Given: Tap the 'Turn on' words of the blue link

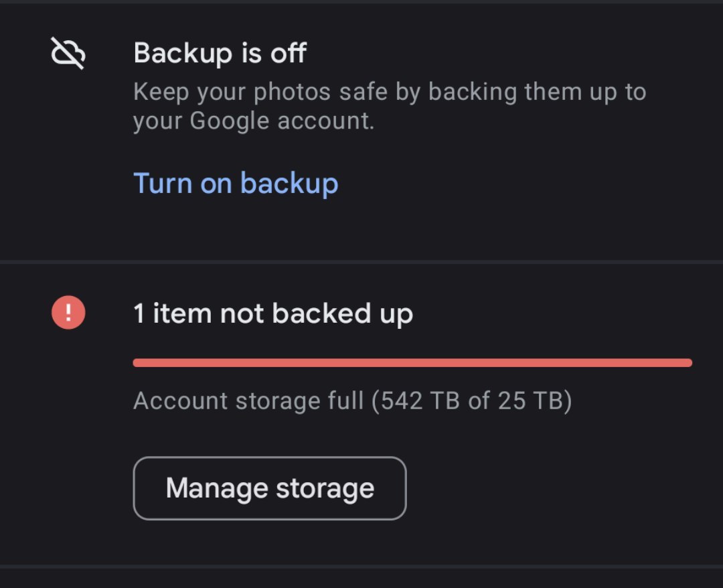Looking at the screenshot, I should 183,183.
